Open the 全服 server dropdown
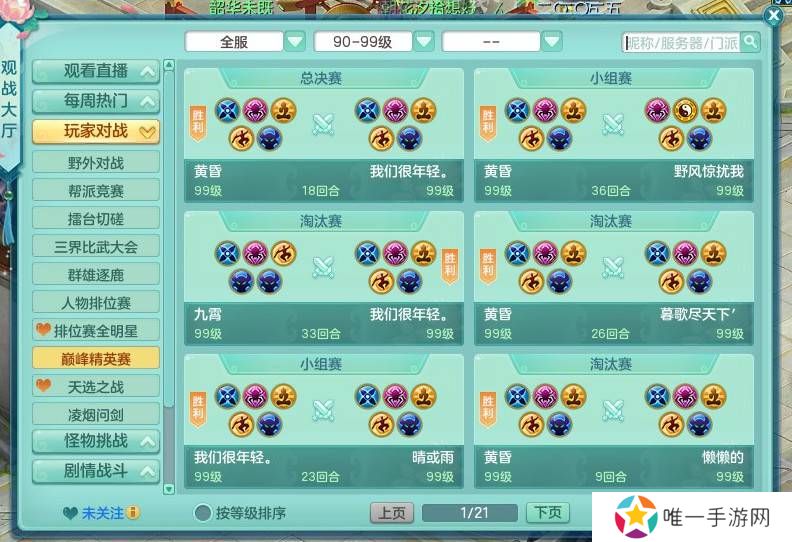The image size is (792, 542). [295, 42]
